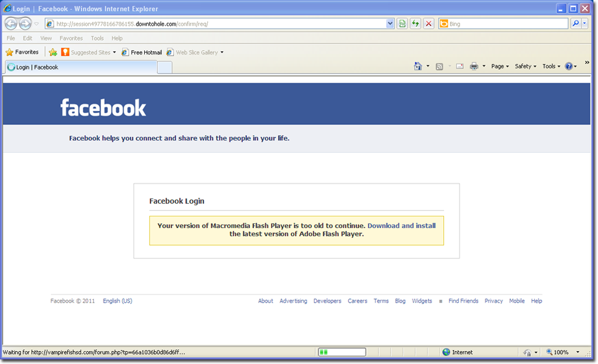Click the Free Hotmail favorite link
The width and height of the screenshot is (598, 364).
141,52
